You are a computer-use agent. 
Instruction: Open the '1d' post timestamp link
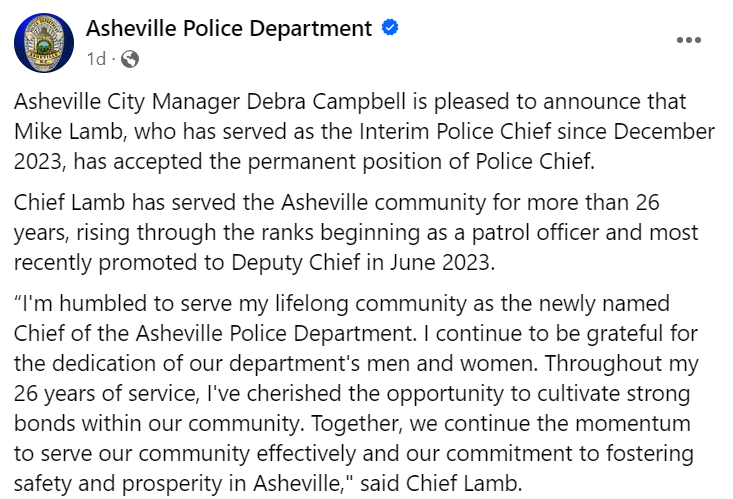point(96,59)
